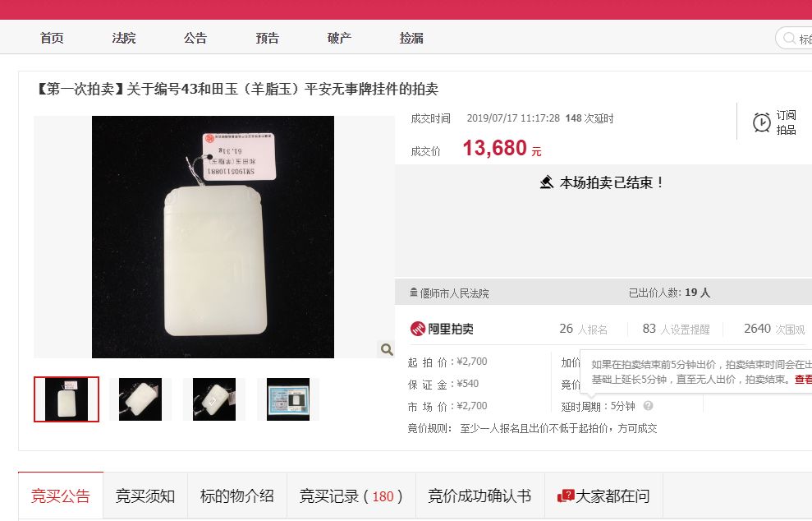The width and height of the screenshot is (812, 521).
Task: Select the certificate card thumbnail
Action: tap(288, 399)
